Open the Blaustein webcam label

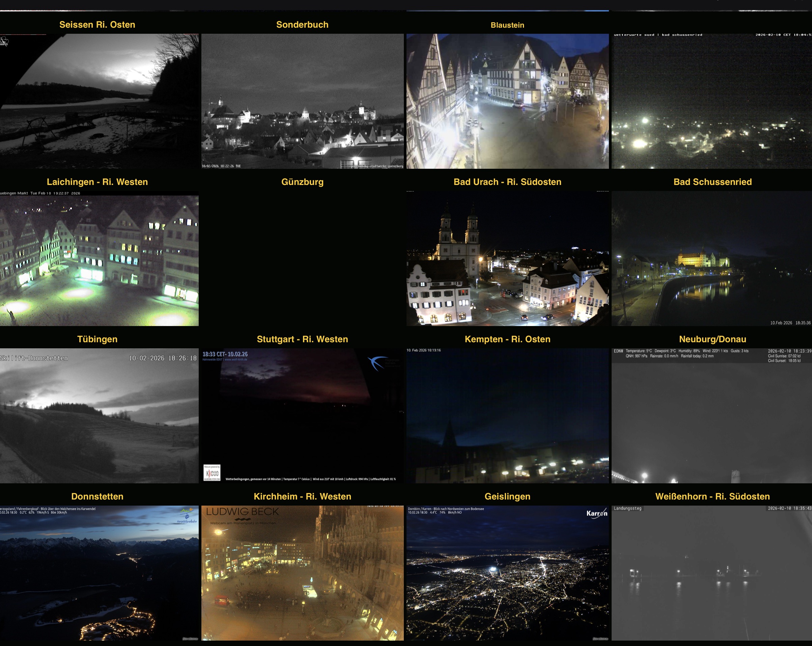click(507, 25)
